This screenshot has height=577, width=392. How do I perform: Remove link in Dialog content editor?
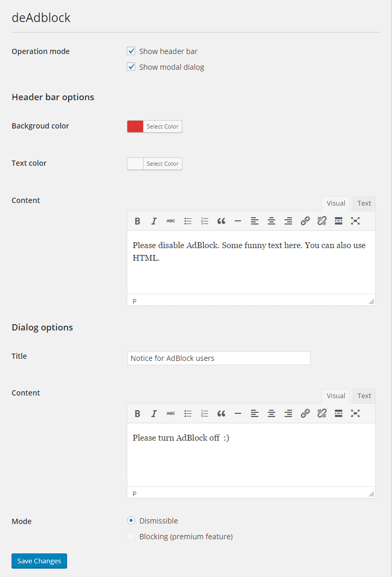tap(322, 414)
